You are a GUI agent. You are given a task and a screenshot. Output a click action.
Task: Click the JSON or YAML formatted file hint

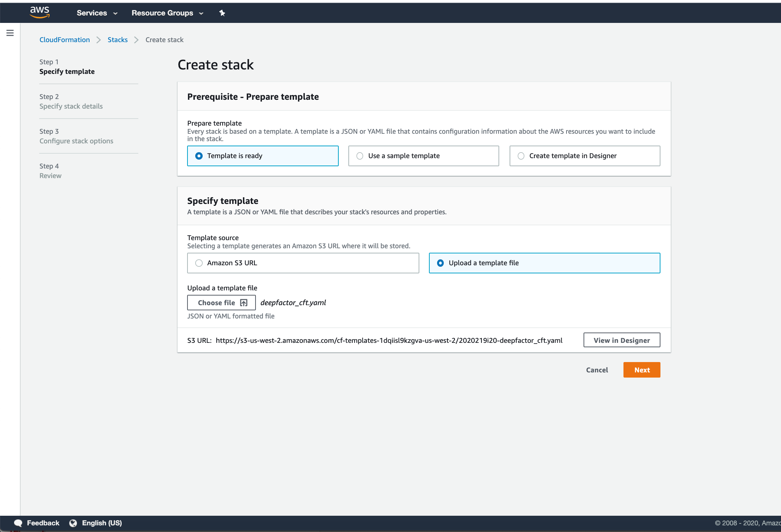[x=231, y=316]
